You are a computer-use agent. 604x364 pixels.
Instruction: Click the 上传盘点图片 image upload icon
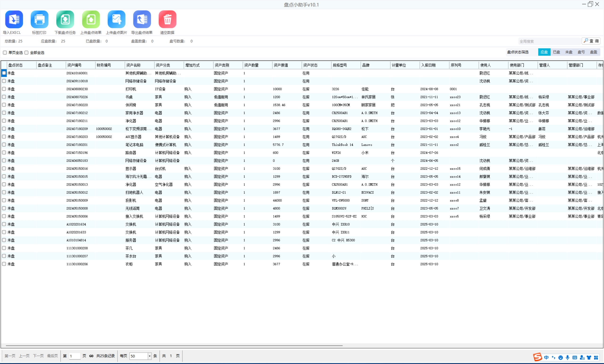117,19
